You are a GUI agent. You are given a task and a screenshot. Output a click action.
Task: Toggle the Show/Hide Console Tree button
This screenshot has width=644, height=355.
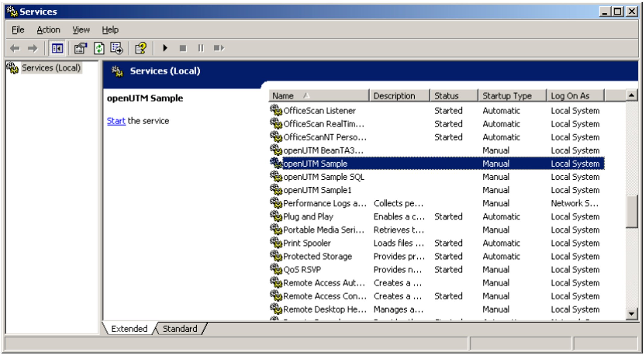57,48
